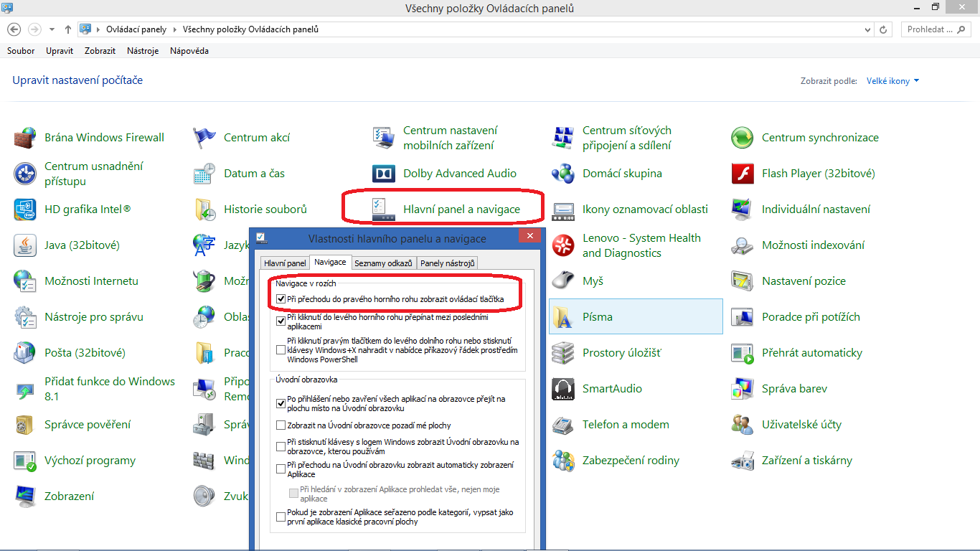Open Nastavení pozice
Viewport: 980px width, 551px height.
tap(788, 281)
